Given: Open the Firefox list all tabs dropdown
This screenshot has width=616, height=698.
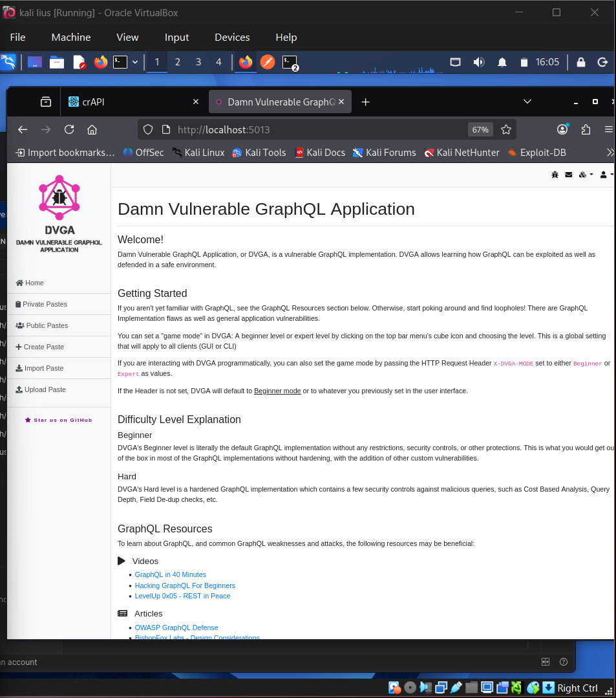Looking at the screenshot, I should point(527,102).
